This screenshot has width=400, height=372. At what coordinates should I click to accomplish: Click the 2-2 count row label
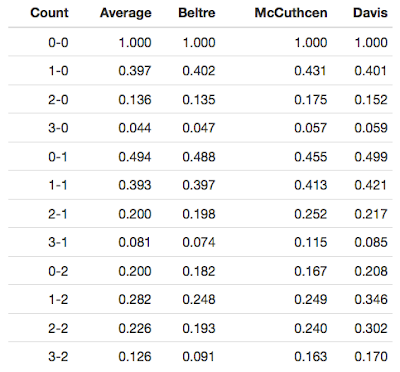click(58, 328)
